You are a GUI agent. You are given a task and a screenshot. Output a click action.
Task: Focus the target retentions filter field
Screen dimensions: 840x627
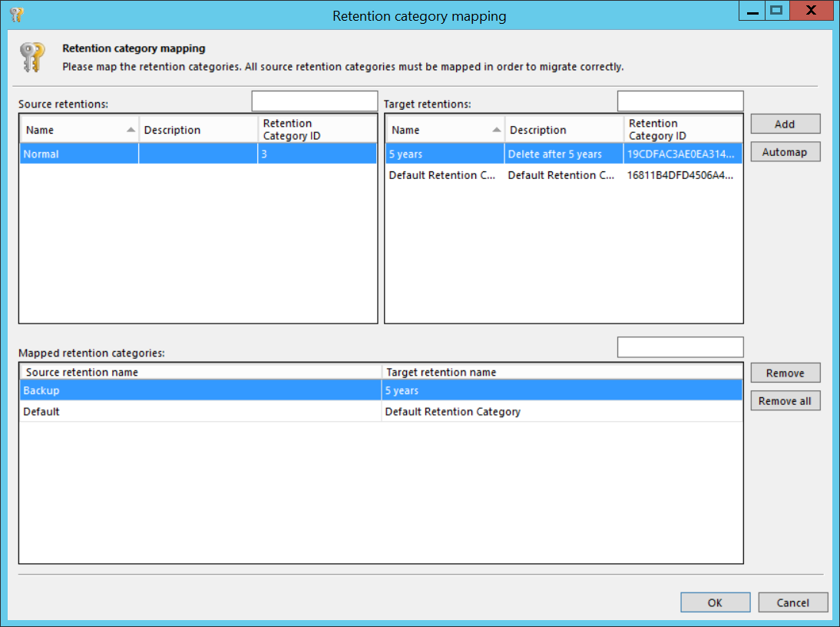680,101
